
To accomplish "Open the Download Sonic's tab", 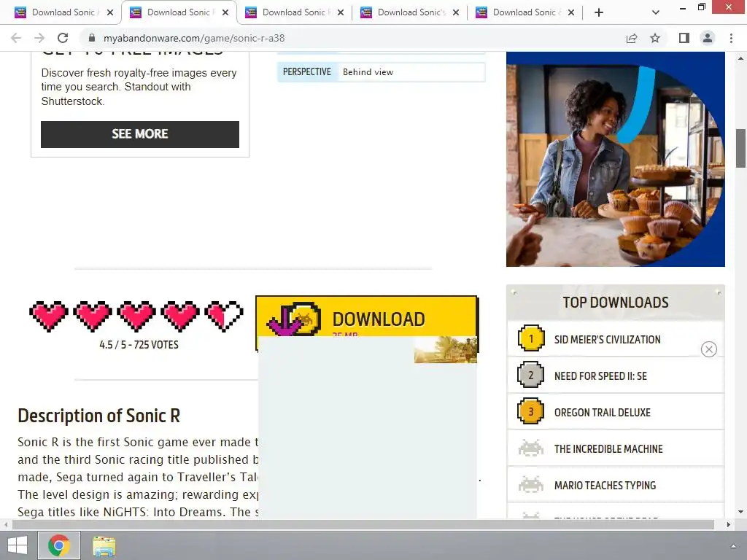I will 410,12.
